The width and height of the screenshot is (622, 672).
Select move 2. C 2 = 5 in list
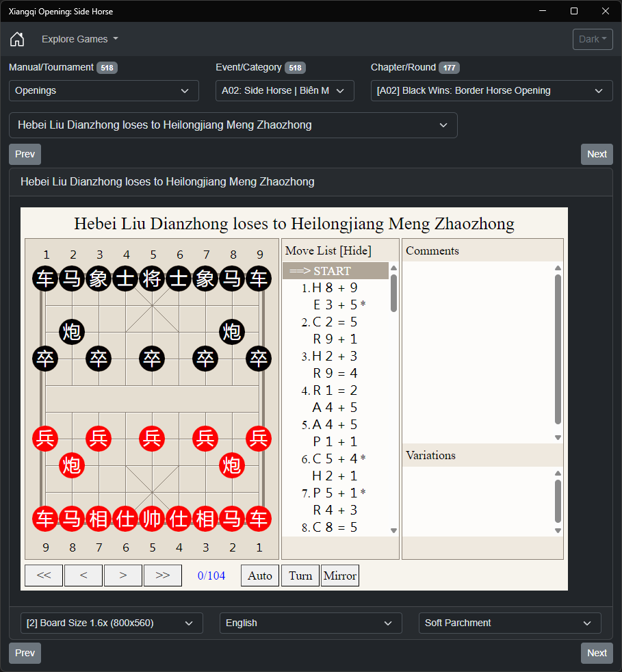tap(329, 322)
